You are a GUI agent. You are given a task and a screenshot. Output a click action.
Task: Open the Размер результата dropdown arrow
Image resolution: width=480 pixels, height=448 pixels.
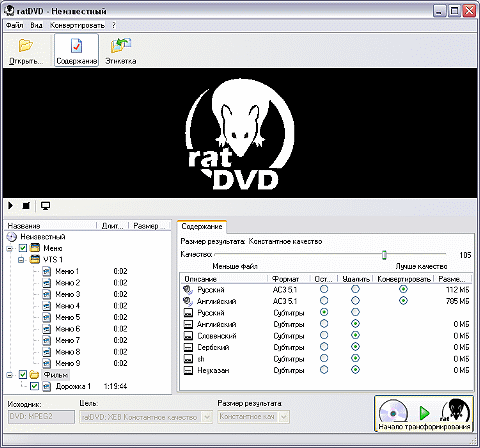pyautogui.click(x=283, y=417)
